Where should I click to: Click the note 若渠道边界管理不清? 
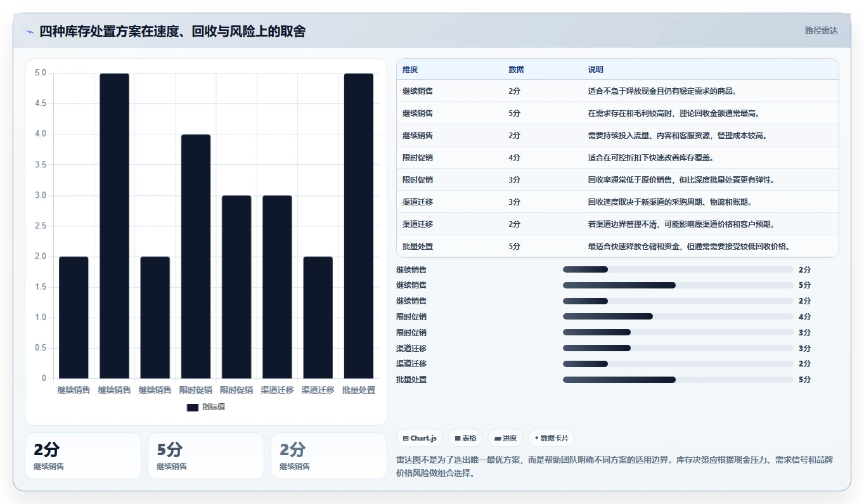point(622,224)
